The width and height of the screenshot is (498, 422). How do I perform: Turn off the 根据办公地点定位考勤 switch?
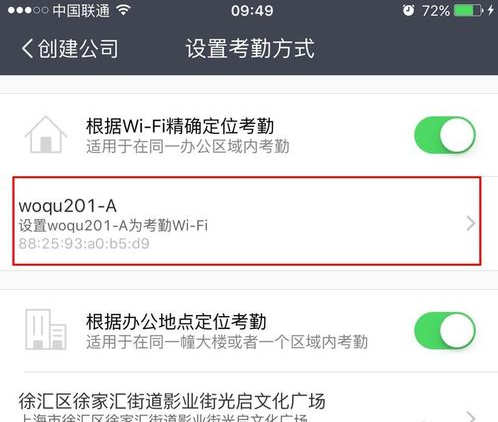pos(445,330)
